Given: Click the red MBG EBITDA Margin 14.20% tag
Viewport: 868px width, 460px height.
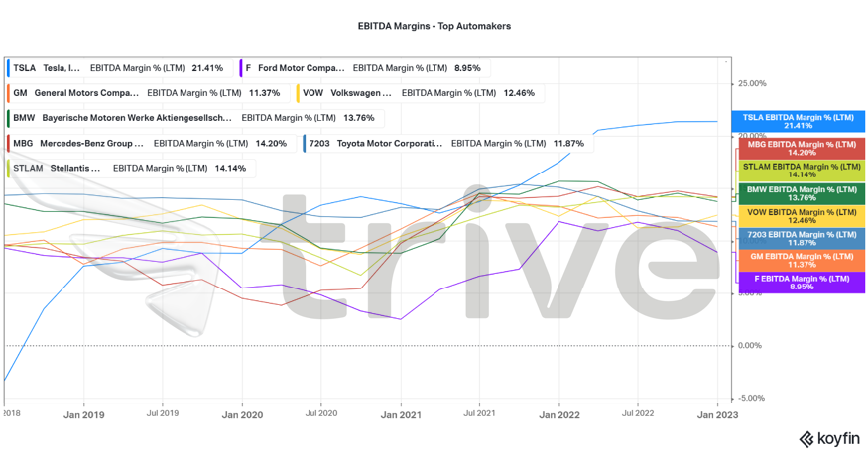Looking at the screenshot, I should click(x=801, y=149).
